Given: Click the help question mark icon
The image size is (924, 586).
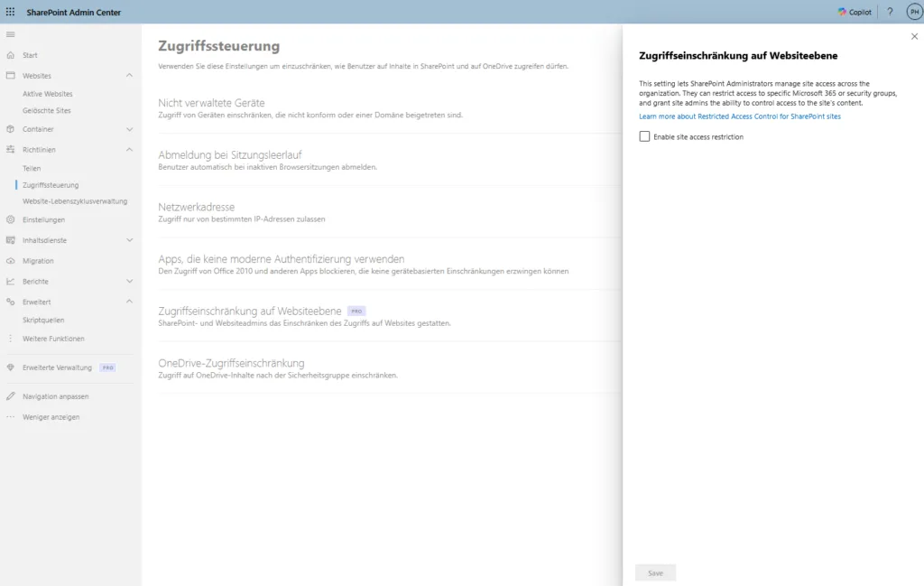Looking at the screenshot, I should click(x=890, y=12).
